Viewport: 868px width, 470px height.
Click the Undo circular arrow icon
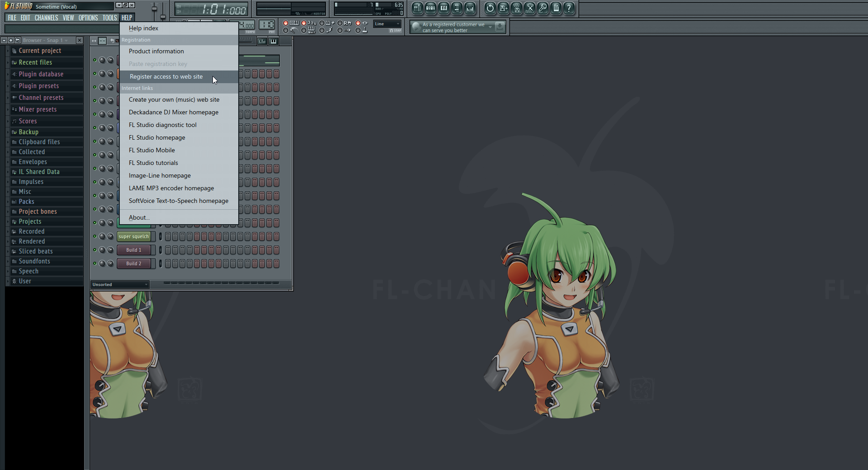coord(490,8)
